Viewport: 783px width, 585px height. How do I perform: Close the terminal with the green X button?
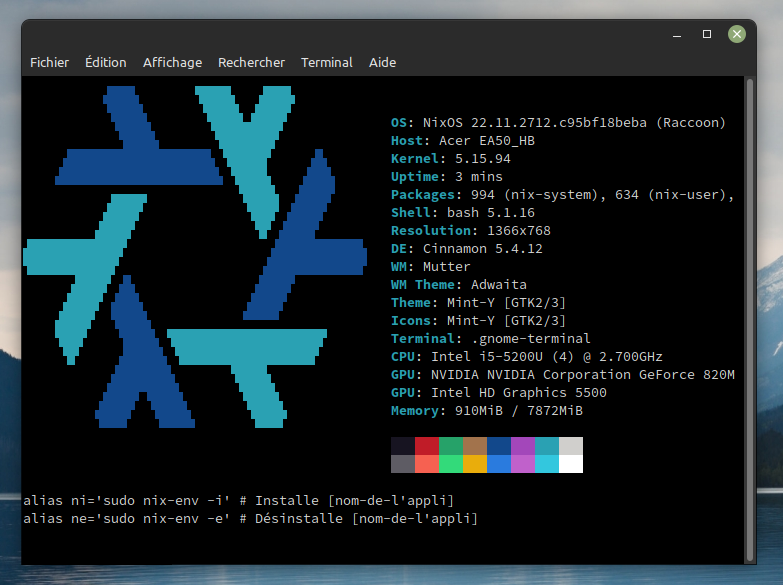coord(737,34)
